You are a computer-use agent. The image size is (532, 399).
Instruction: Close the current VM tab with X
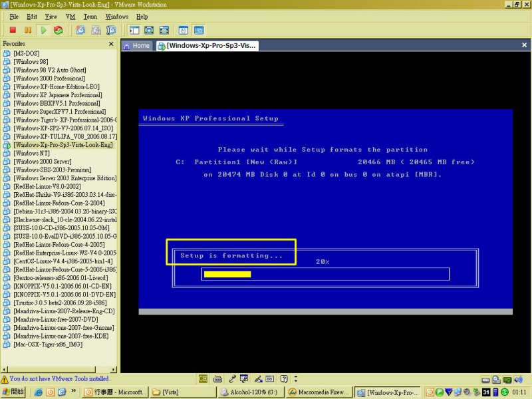point(524,45)
